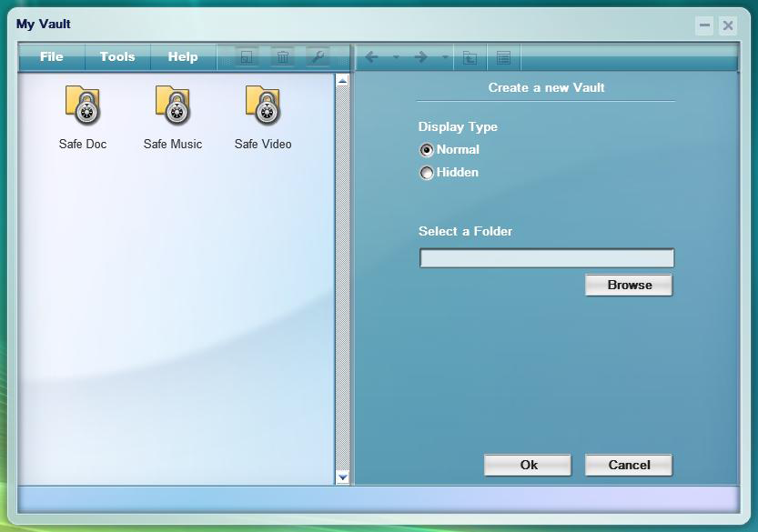This screenshot has width=758, height=532.
Task: Close the My Vault window
Action: [x=728, y=25]
